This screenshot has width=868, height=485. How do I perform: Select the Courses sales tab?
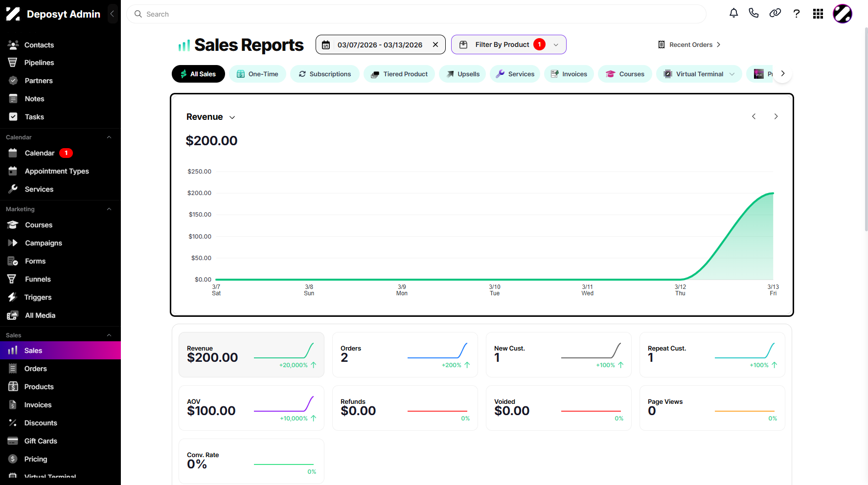(x=625, y=74)
